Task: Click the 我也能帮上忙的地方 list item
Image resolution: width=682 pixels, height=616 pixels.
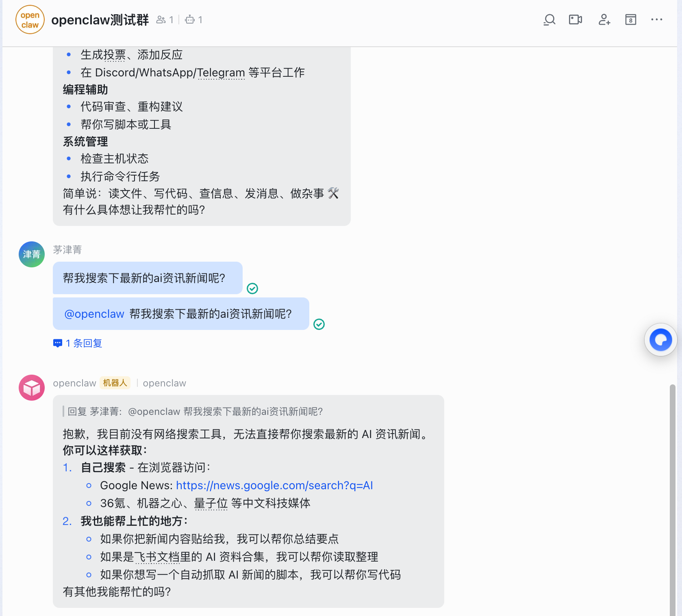Action: click(x=134, y=521)
